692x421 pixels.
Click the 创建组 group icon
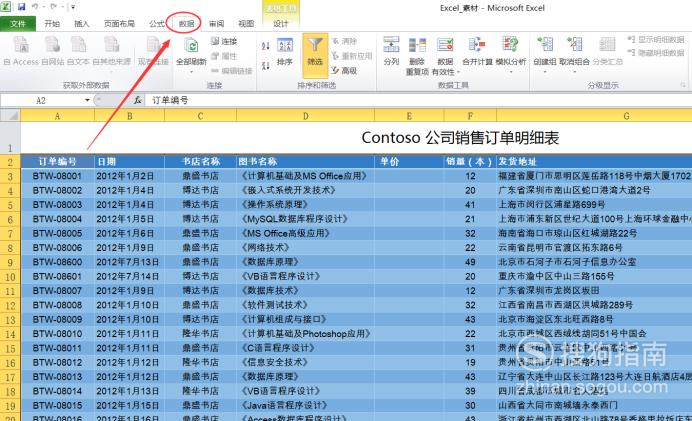point(545,45)
